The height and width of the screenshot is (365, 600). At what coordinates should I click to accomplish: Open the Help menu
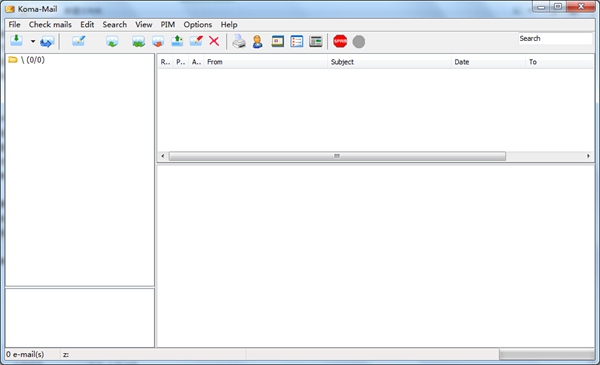229,24
